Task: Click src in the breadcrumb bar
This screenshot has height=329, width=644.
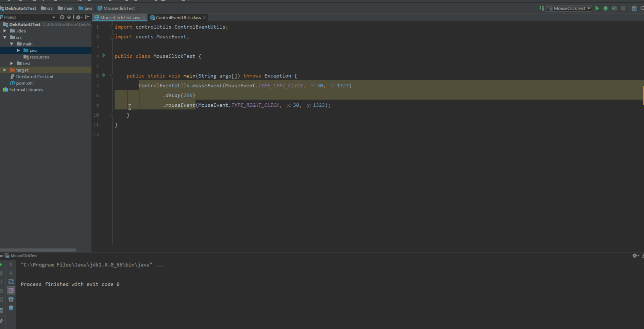Action: click(47, 8)
